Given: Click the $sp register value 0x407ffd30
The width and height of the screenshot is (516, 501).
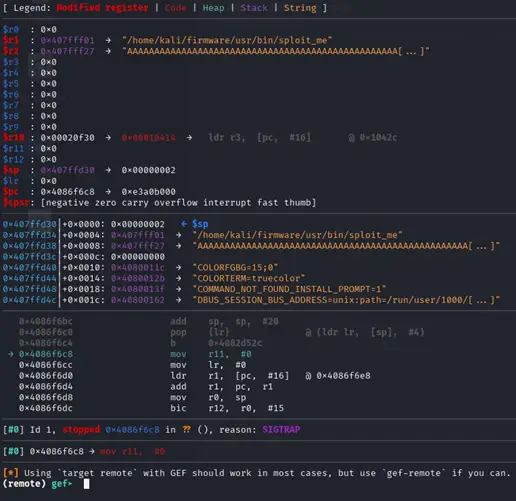Looking at the screenshot, I should pyautogui.click(x=67, y=170).
